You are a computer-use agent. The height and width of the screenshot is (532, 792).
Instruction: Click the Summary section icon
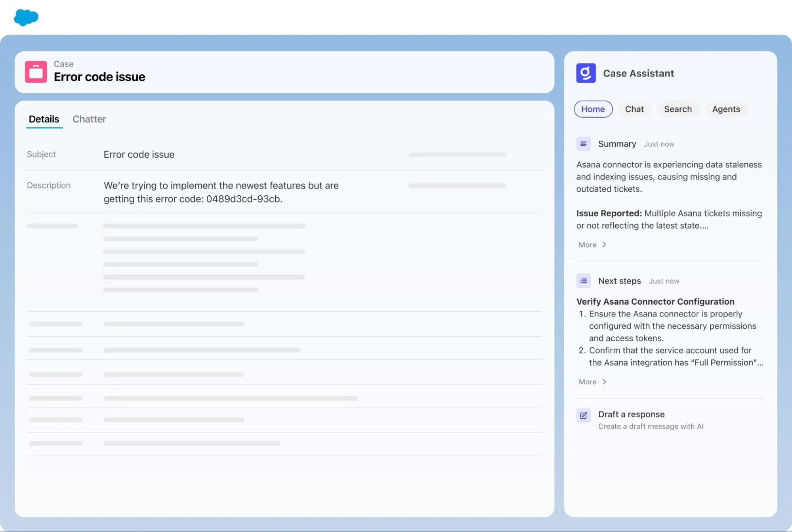tap(583, 144)
